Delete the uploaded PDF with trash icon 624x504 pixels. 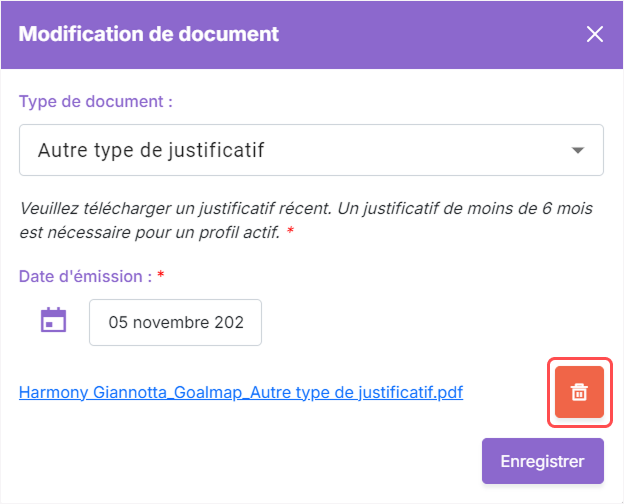pos(579,392)
